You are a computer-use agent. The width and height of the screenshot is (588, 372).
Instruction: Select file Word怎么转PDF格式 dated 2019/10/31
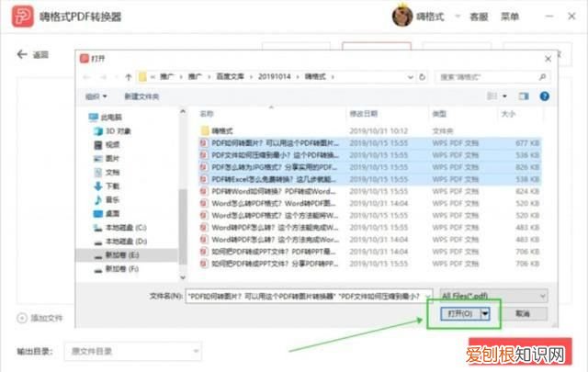pyautogui.click(x=369, y=203)
